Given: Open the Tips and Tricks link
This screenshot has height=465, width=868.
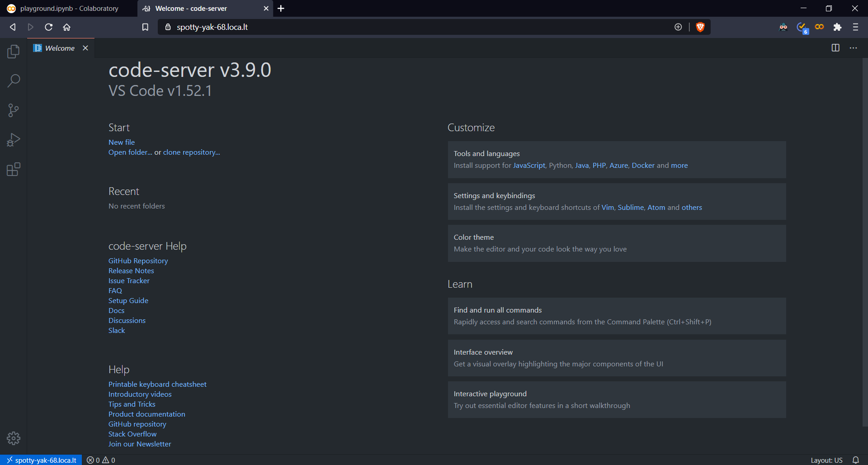Looking at the screenshot, I should tap(132, 404).
